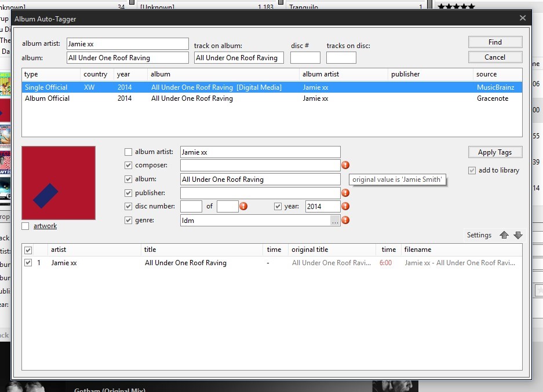Toggle the artwork checkbox

(25, 226)
